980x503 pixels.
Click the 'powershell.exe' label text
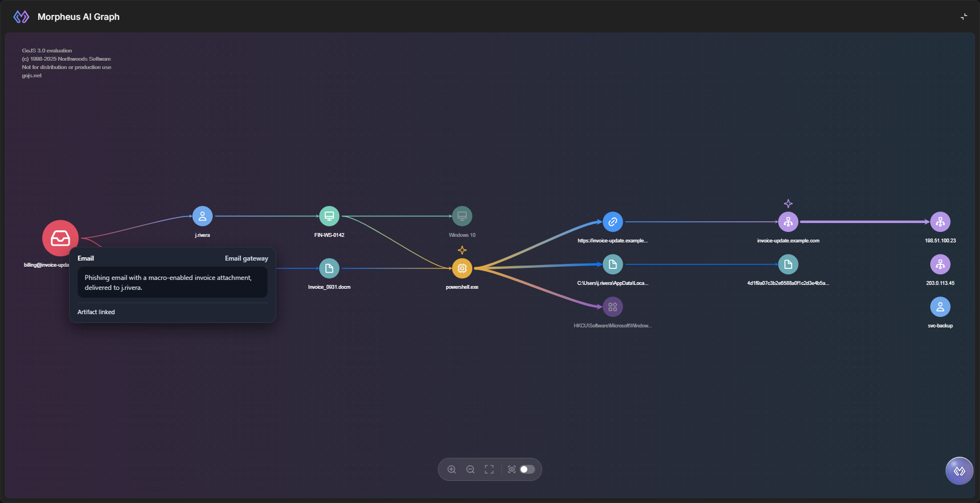pos(462,287)
